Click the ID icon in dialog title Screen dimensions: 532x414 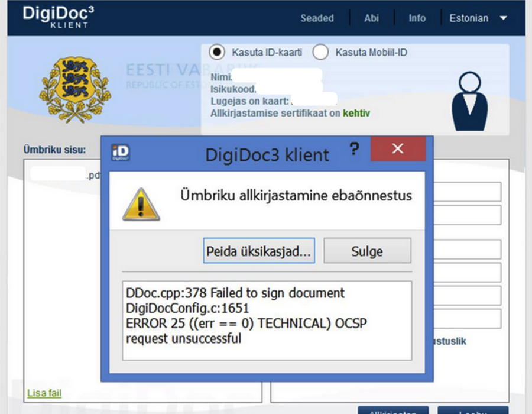(121, 153)
